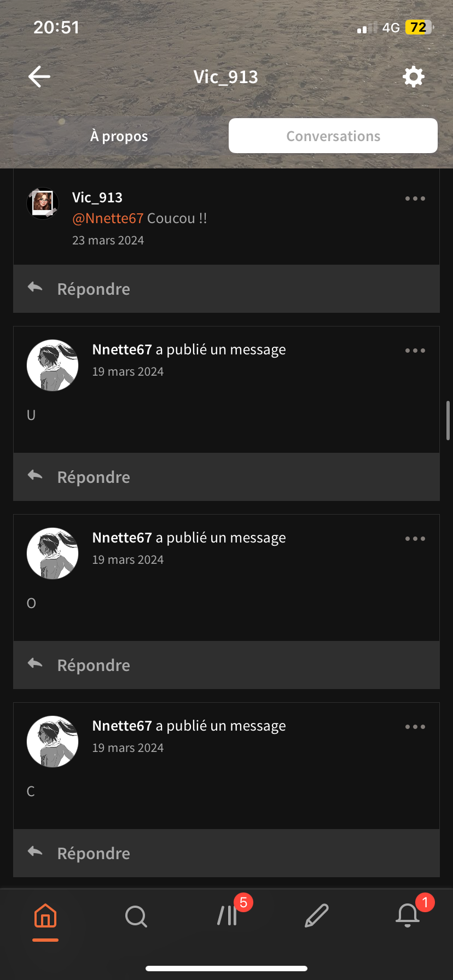Tap reply arrow icon under message "U"
This screenshot has width=453, height=980.
[36, 475]
